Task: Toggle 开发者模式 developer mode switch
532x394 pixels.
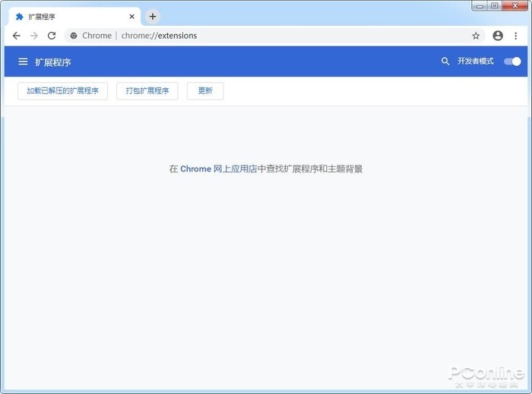Action: 512,61
